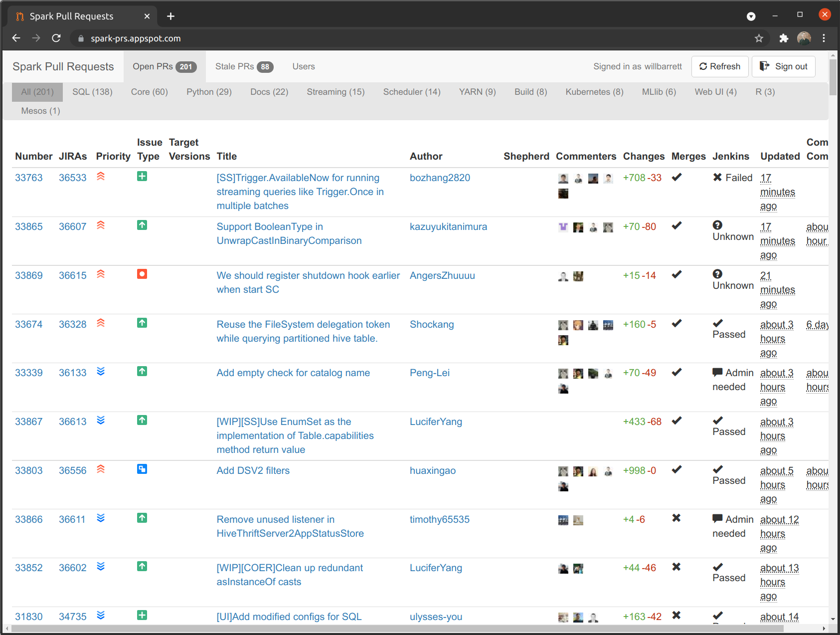Open the Chrome three-dot menu

coord(824,38)
